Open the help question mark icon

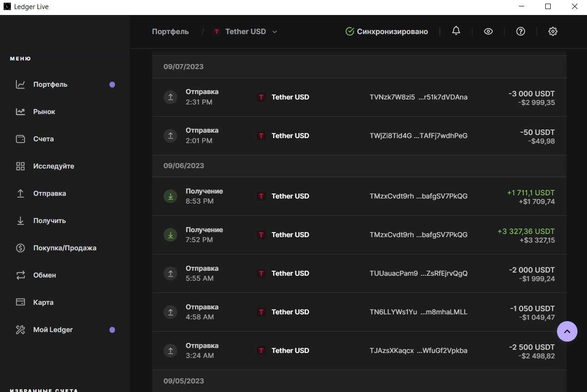click(x=521, y=31)
